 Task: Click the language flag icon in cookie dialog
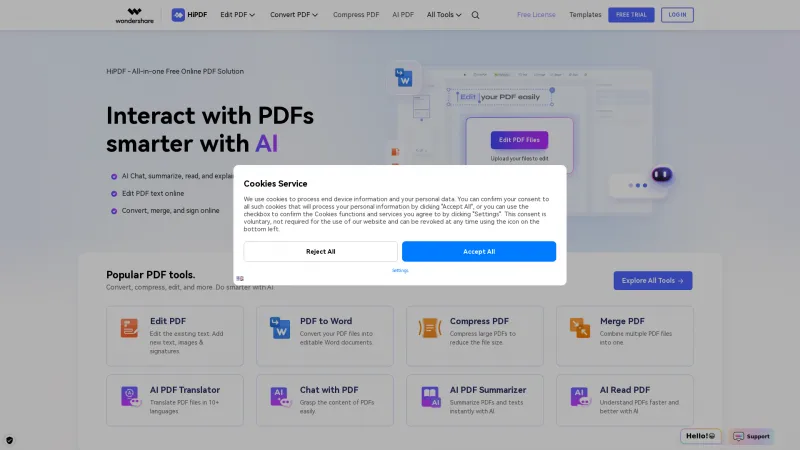click(x=240, y=279)
